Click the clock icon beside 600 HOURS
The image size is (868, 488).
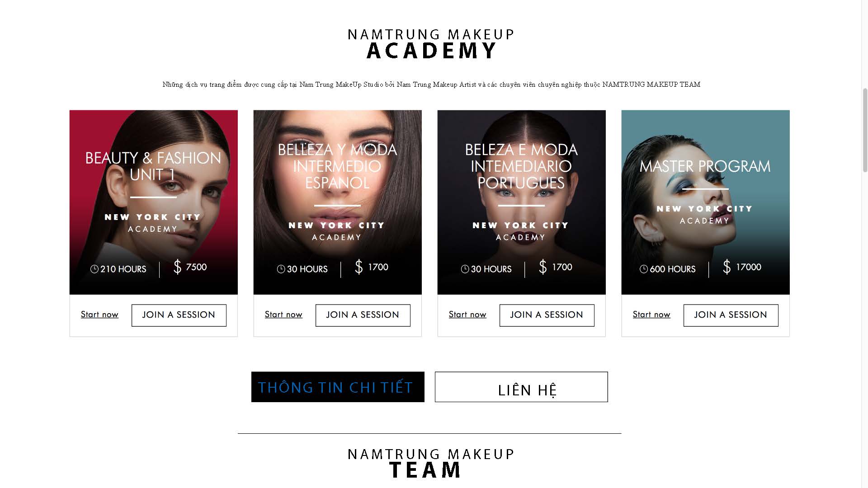tap(644, 269)
